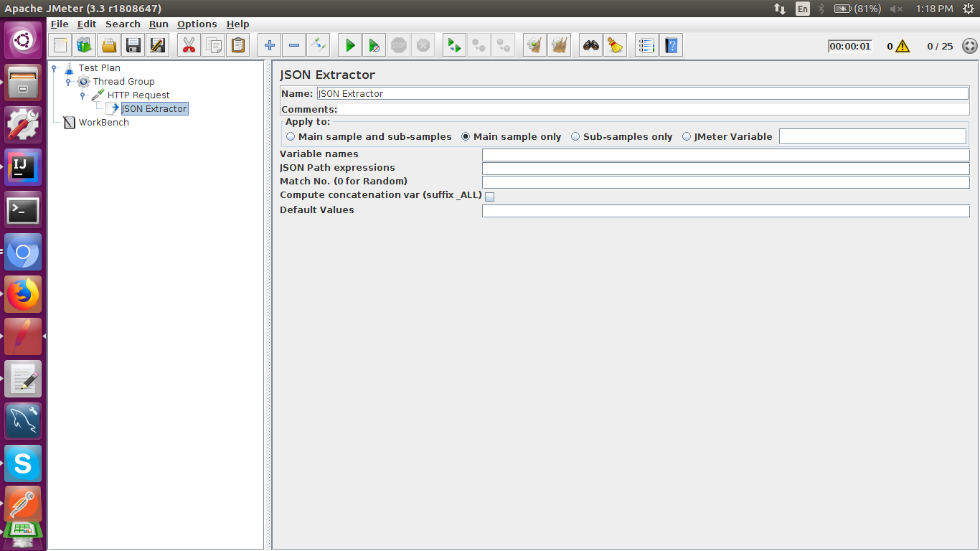Open the Function Helper dialog icon

(x=646, y=46)
